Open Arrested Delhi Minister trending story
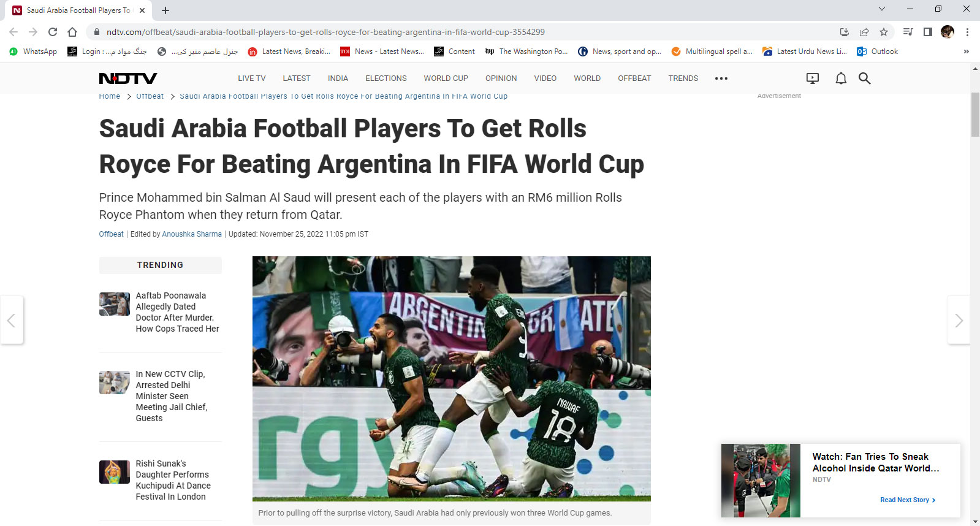980x526 pixels. (172, 396)
